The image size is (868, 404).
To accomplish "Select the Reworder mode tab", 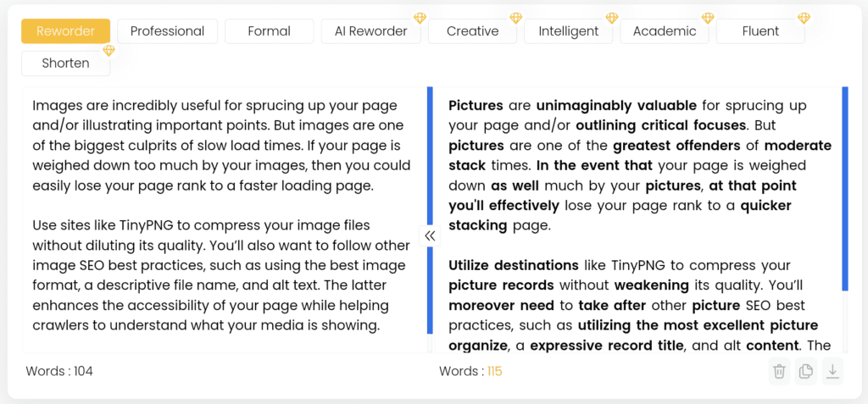I will [65, 31].
